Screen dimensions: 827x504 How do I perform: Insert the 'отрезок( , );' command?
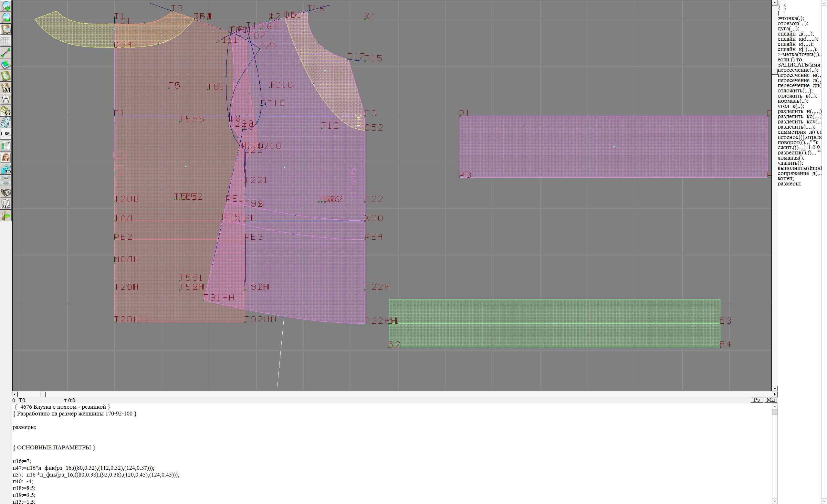(x=793, y=24)
